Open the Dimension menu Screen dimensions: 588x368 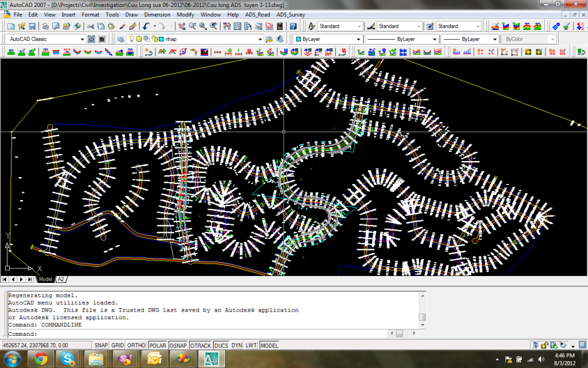coord(157,14)
